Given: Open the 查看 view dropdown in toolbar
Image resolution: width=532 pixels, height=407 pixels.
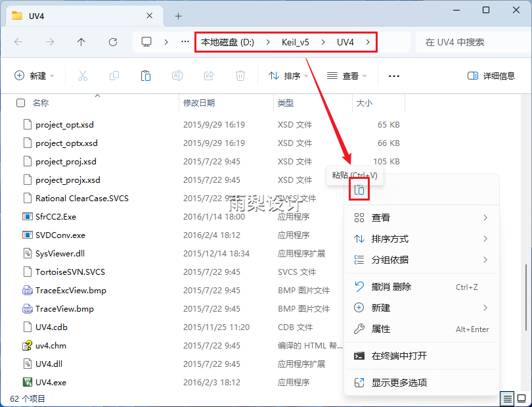Looking at the screenshot, I should pos(347,76).
